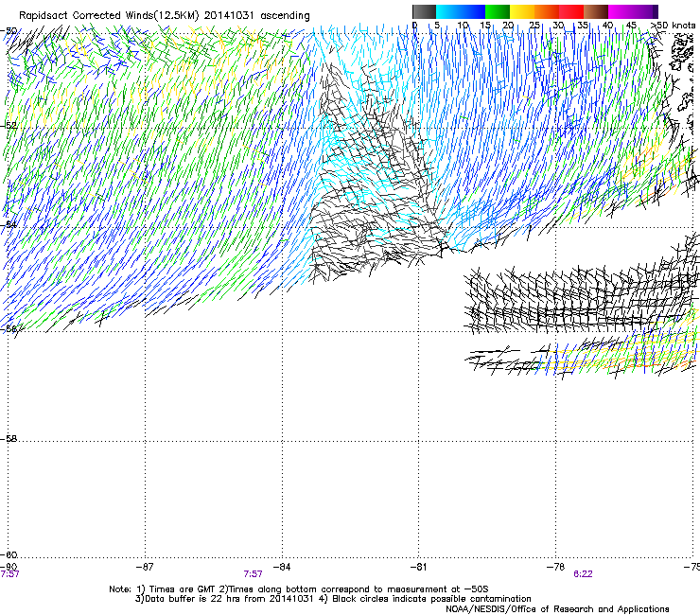Viewport: 700px width, 615px height.
Task: Click the purple 8:22 time label
Action: 583,574
